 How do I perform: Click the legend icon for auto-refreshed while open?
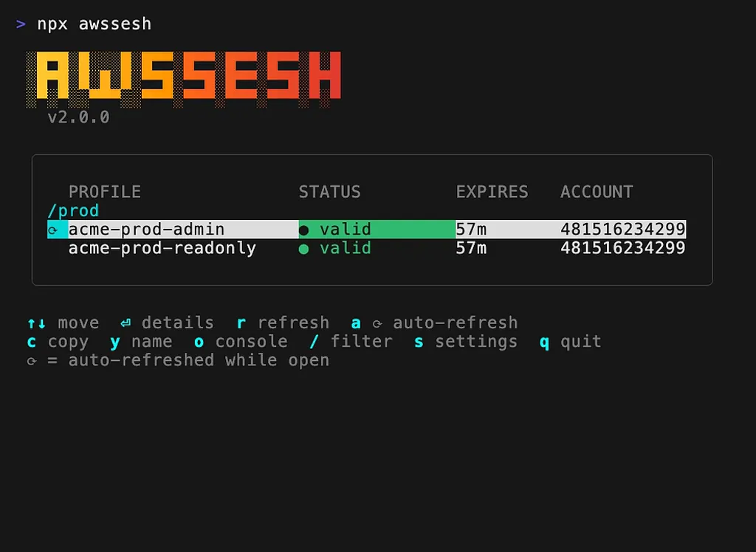coord(32,361)
